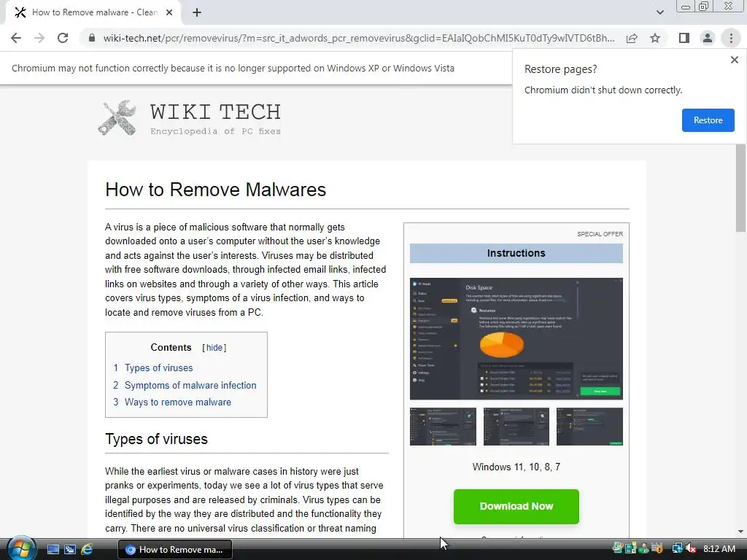Click the 'How to Remove Malwares' heading
The image size is (747, 560).
pyautogui.click(x=215, y=190)
